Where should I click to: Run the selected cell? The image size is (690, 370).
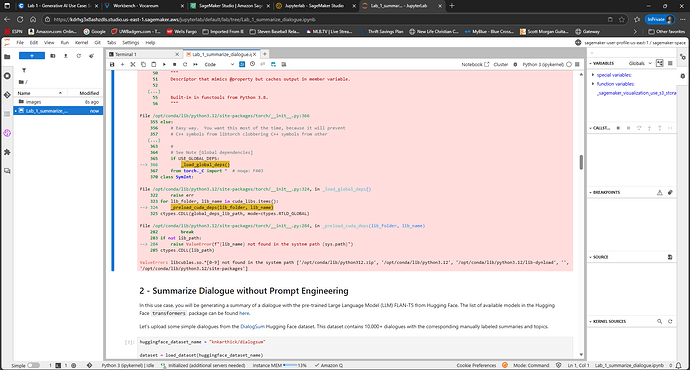(164, 64)
